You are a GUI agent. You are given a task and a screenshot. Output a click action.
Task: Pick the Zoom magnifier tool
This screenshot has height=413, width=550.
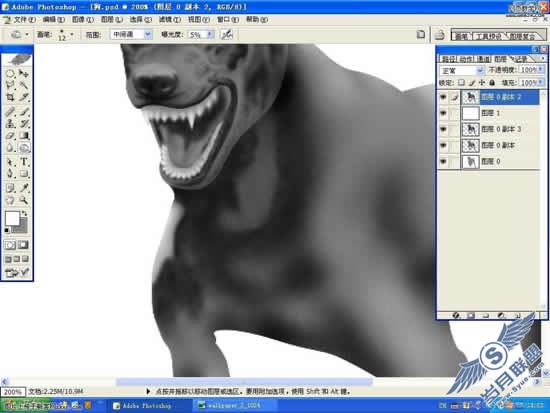coord(24,200)
